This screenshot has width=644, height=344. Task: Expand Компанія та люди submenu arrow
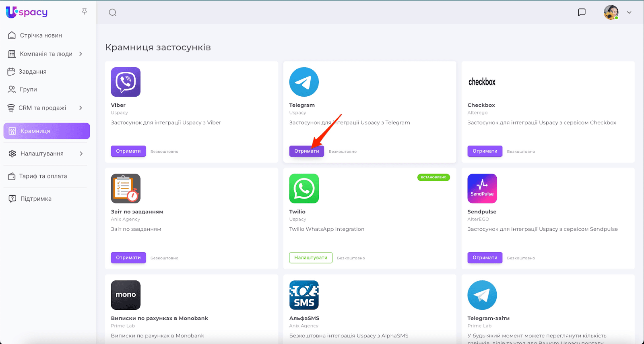coord(81,54)
